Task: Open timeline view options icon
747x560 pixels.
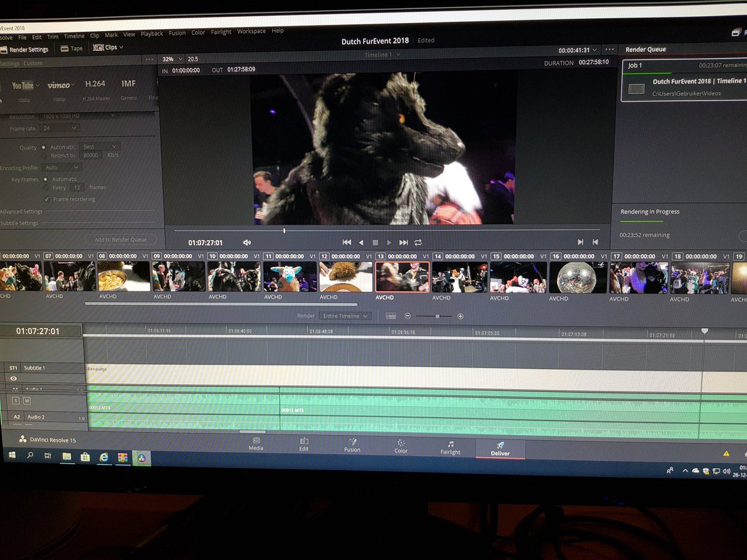Action: coord(391,316)
